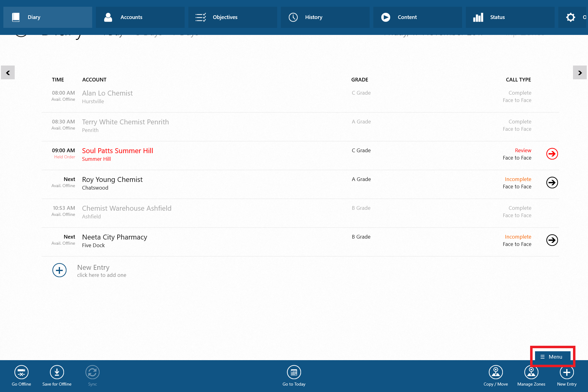Collapse the bottom Menu button

(552, 357)
